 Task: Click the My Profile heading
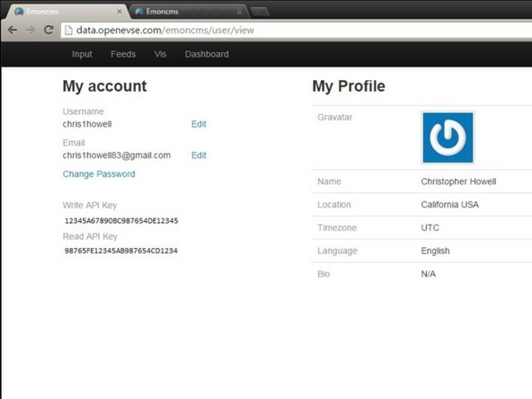pos(349,86)
